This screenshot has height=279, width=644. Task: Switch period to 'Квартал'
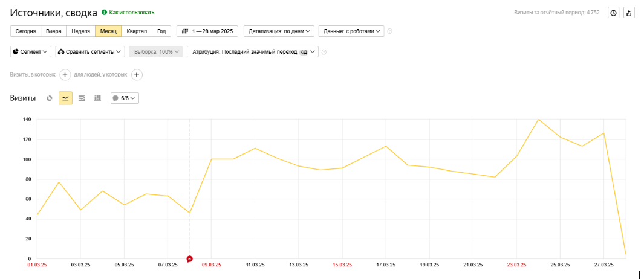coord(137,31)
